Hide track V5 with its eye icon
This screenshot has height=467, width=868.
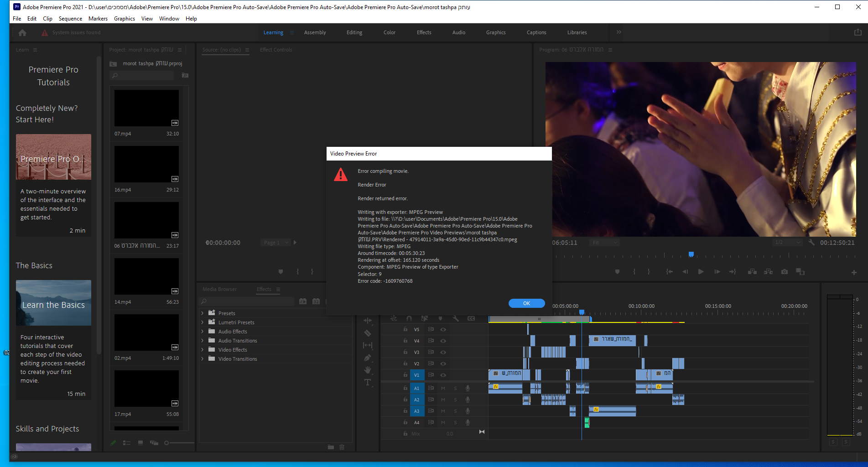[443, 329]
